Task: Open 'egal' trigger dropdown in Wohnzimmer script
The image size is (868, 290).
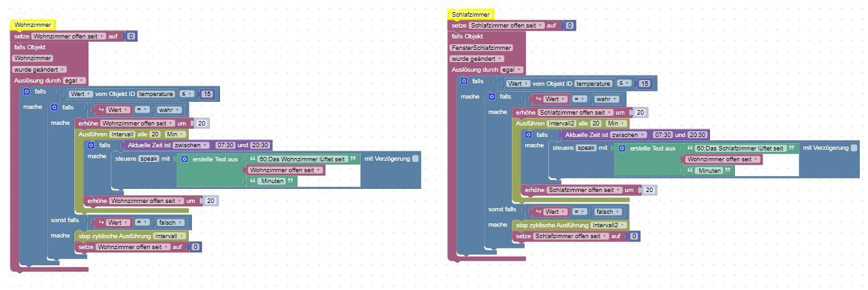Action: click(x=75, y=81)
